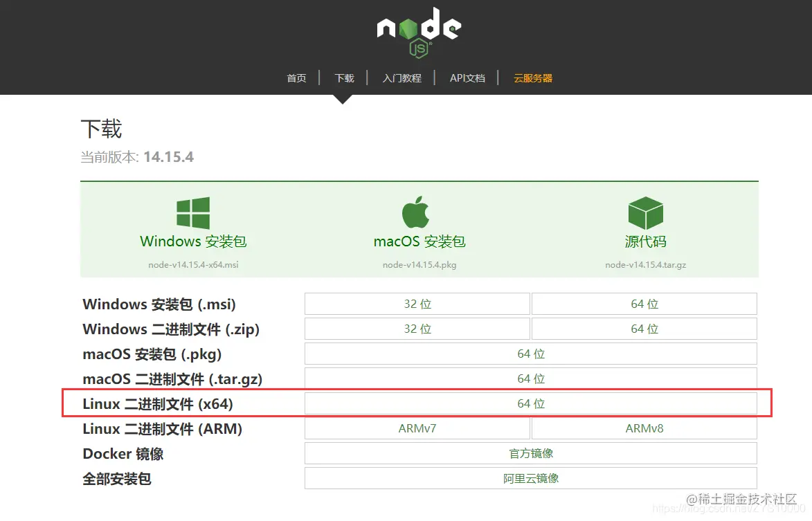Click the Apple macOS logo icon

pyautogui.click(x=416, y=212)
